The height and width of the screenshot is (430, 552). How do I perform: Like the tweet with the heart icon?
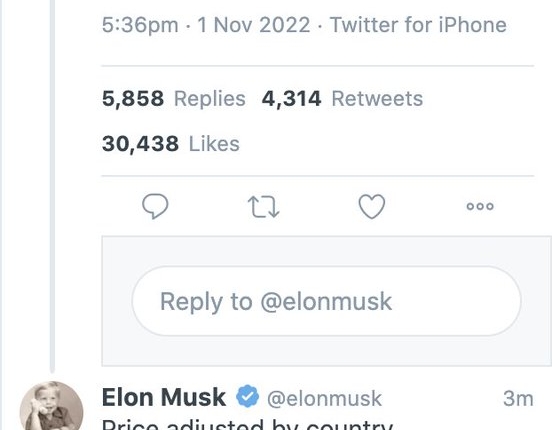372,206
